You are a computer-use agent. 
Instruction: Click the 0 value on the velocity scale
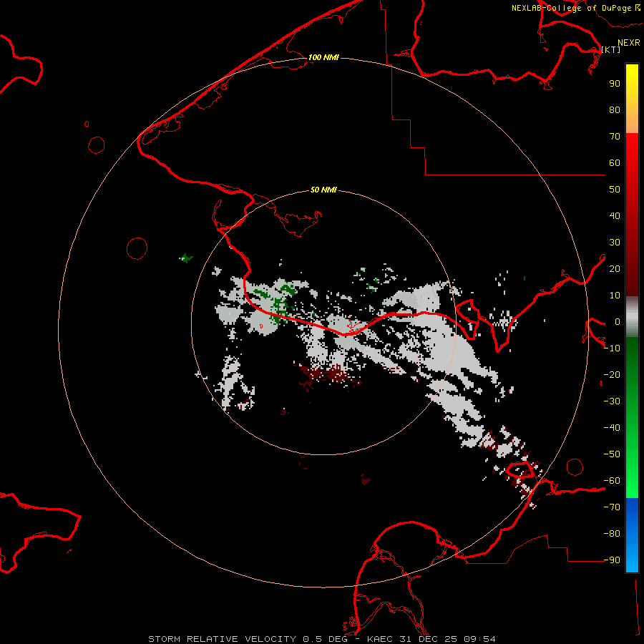tap(618, 322)
